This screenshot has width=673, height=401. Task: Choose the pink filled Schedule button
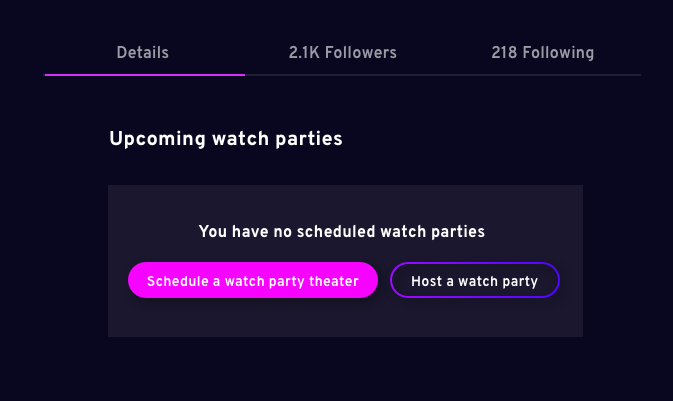click(x=253, y=280)
